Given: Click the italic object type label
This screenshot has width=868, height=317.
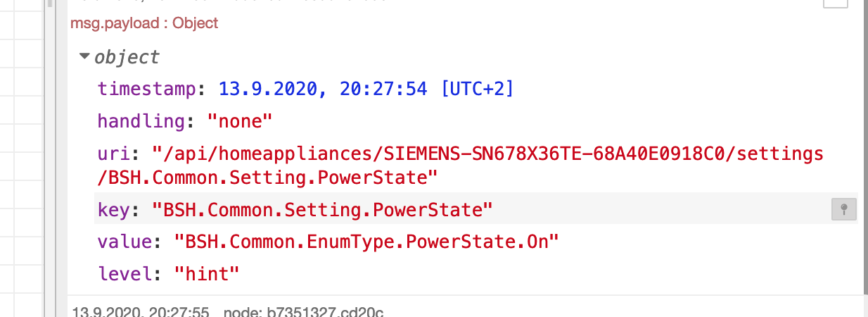Looking at the screenshot, I should (127, 56).
